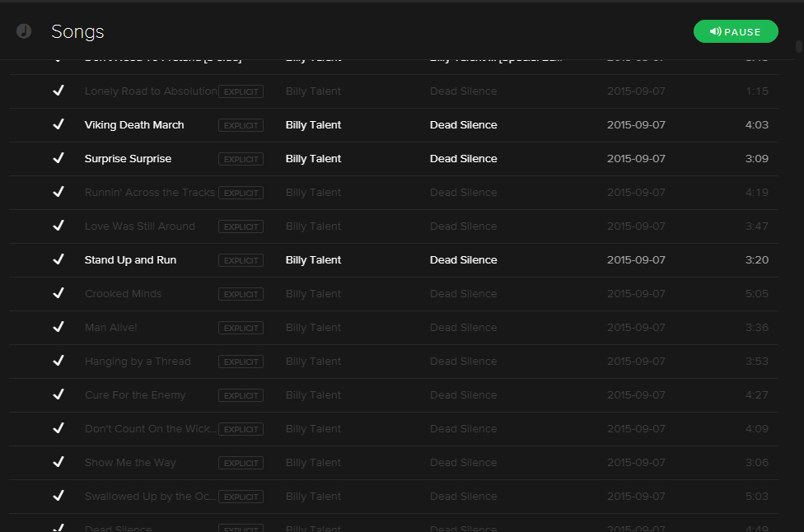Image resolution: width=804 pixels, height=532 pixels.
Task: Click the Songs heading title
Action: (x=77, y=32)
